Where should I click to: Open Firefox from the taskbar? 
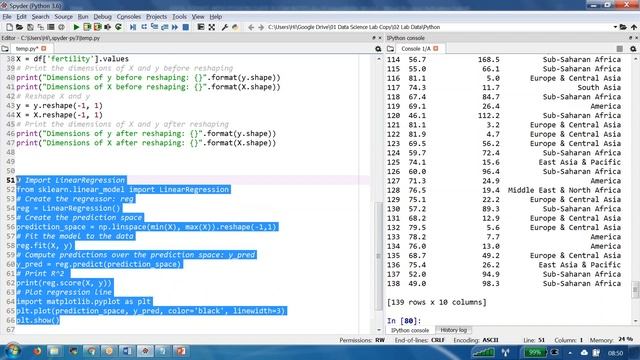click(37, 351)
